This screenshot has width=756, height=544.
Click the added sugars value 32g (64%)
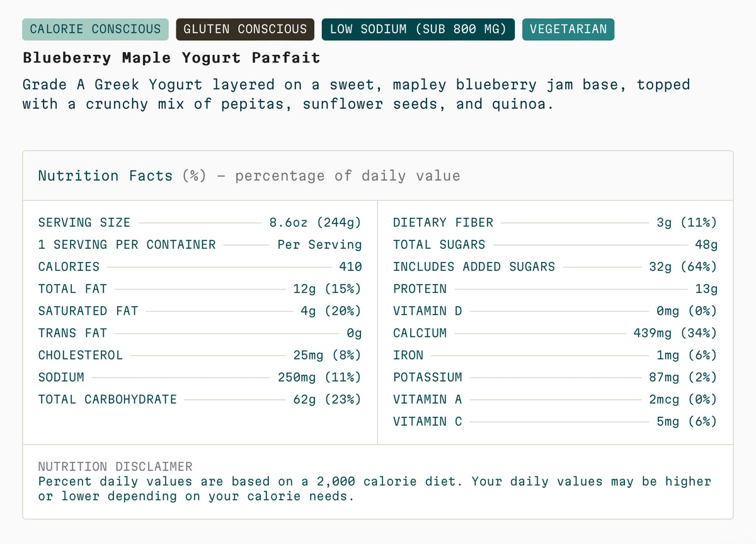[683, 266]
